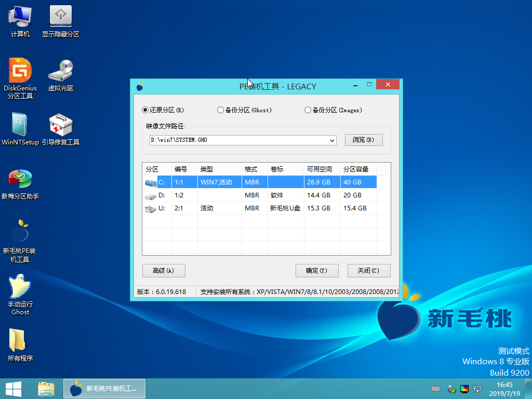The height and width of the screenshot is (399, 532).
Task: Click the 关闭(C) close button
Action: (369, 270)
